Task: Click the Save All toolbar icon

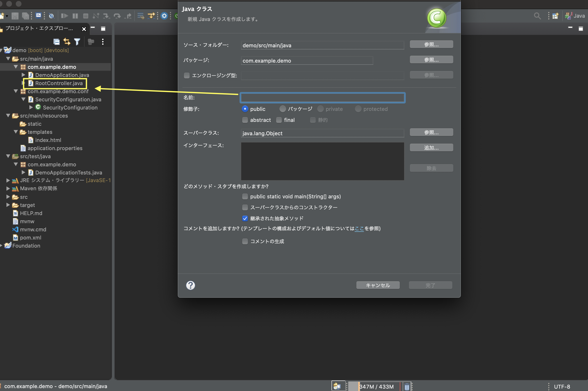Action: click(25, 16)
